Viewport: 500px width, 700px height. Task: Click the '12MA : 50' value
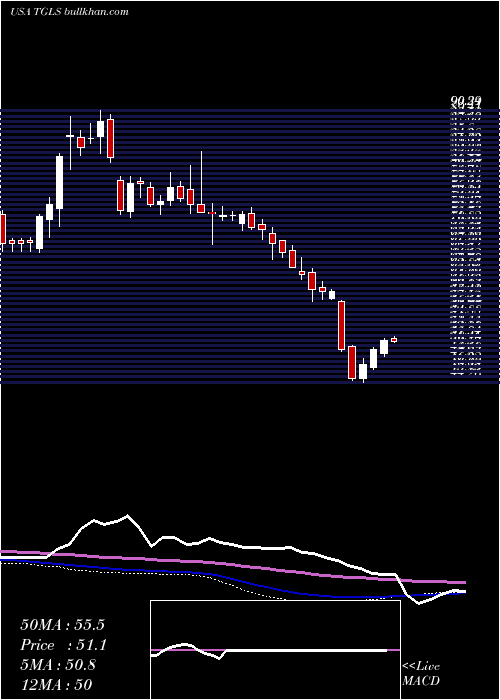tap(56, 684)
